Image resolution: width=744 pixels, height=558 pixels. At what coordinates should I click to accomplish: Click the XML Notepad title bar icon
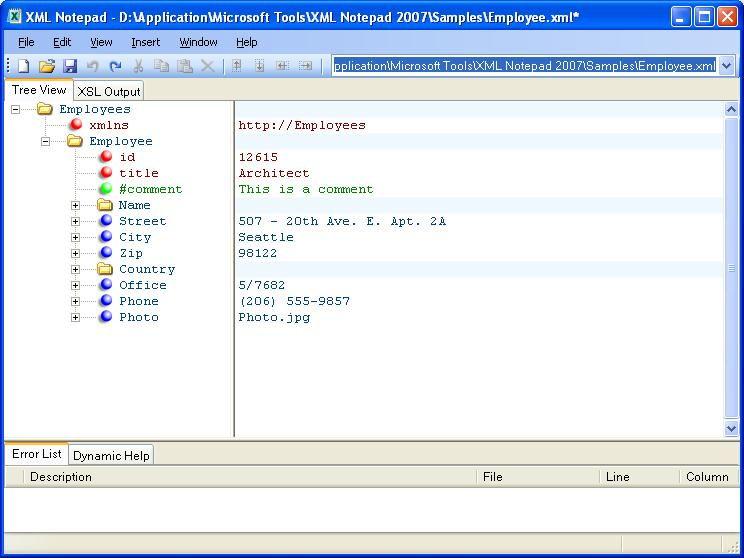[15, 17]
